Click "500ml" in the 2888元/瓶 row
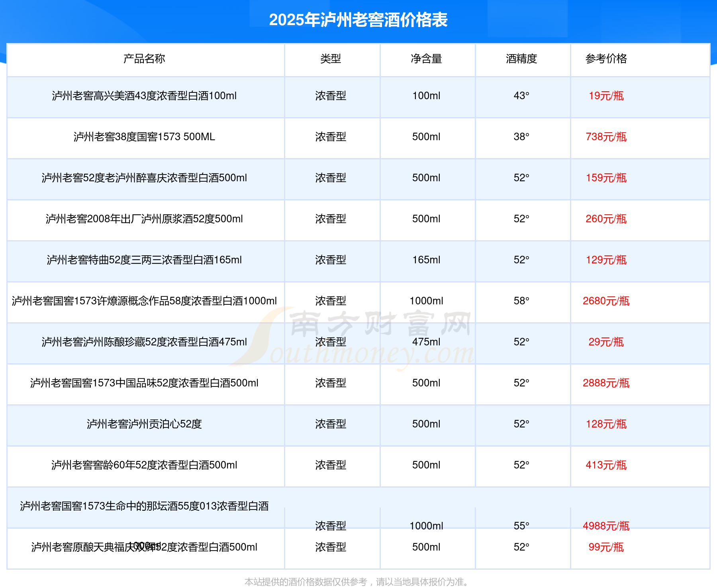 pyautogui.click(x=426, y=383)
